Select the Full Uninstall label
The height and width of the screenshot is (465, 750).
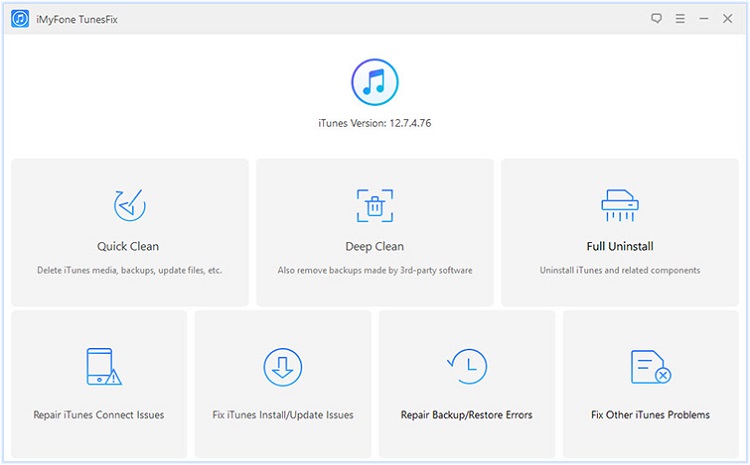click(620, 246)
